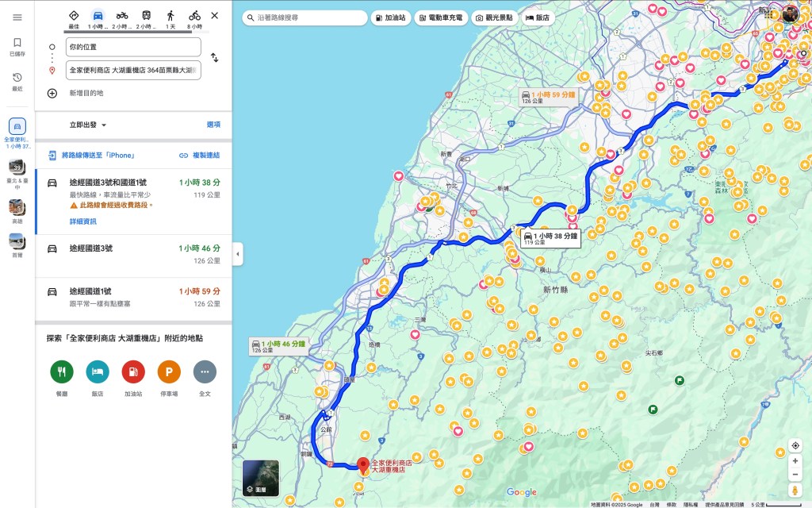Collapse the side panel with arrow

[238, 254]
